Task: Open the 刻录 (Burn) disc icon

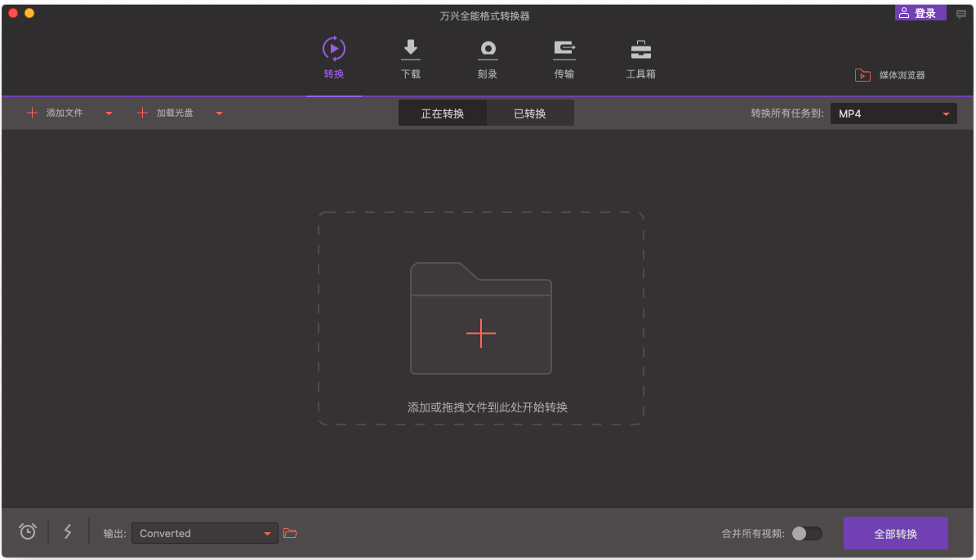Action: (488, 49)
